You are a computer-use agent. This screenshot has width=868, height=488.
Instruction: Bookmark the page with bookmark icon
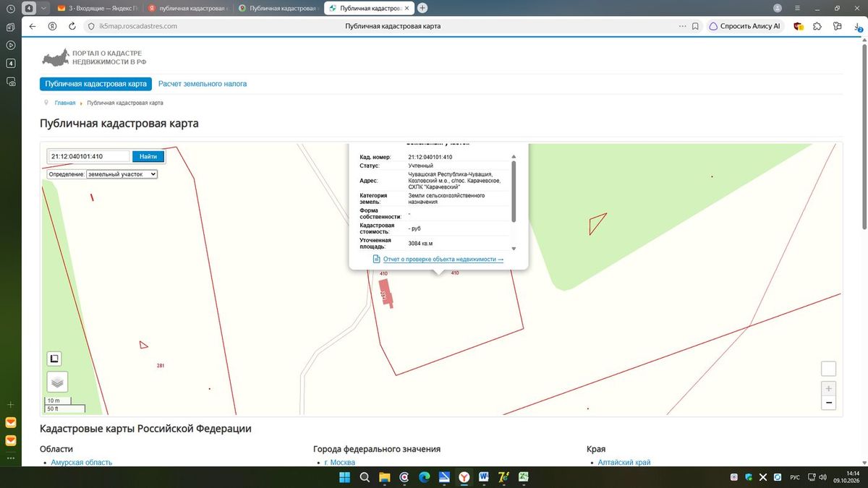[x=695, y=26]
